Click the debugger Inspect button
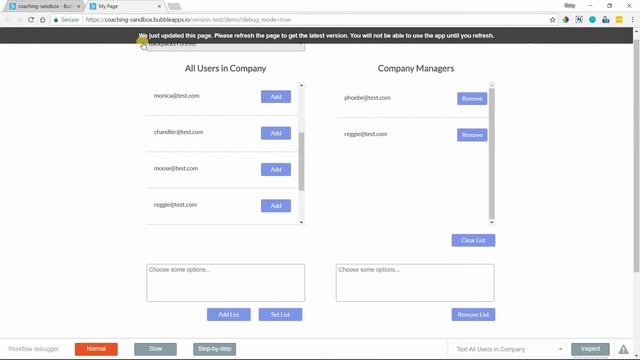Image resolution: width=640 pixels, height=360 pixels. click(590, 349)
